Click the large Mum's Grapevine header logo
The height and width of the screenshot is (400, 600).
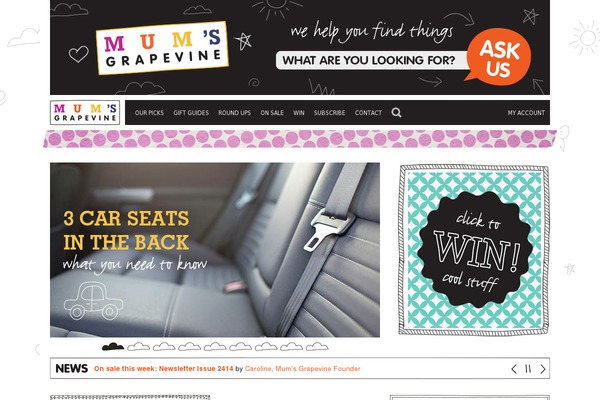(x=162, y=48)
